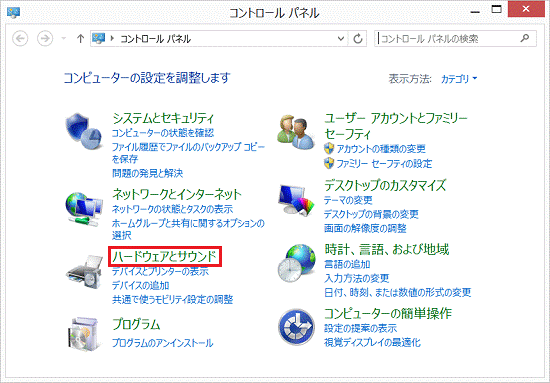Open システムとセキュリティ category
This screenshot has width=550, height=383.
[x=163, y=118]
